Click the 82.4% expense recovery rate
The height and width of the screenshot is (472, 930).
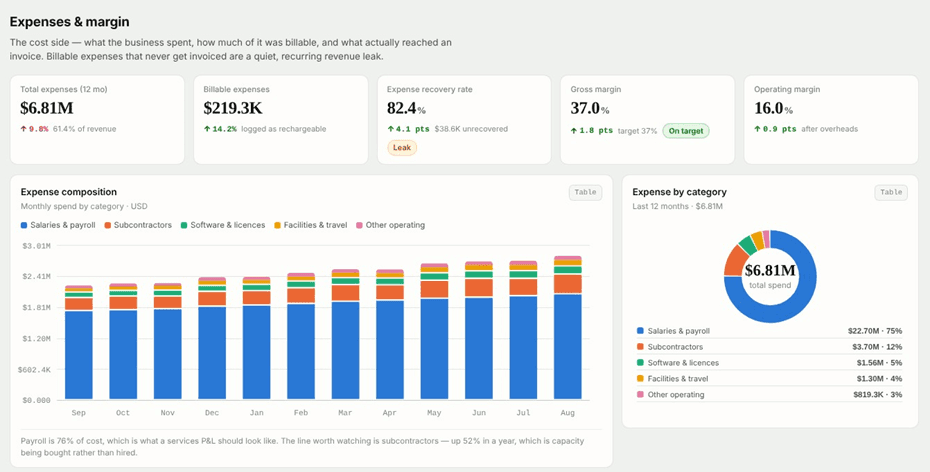[406, 109]
